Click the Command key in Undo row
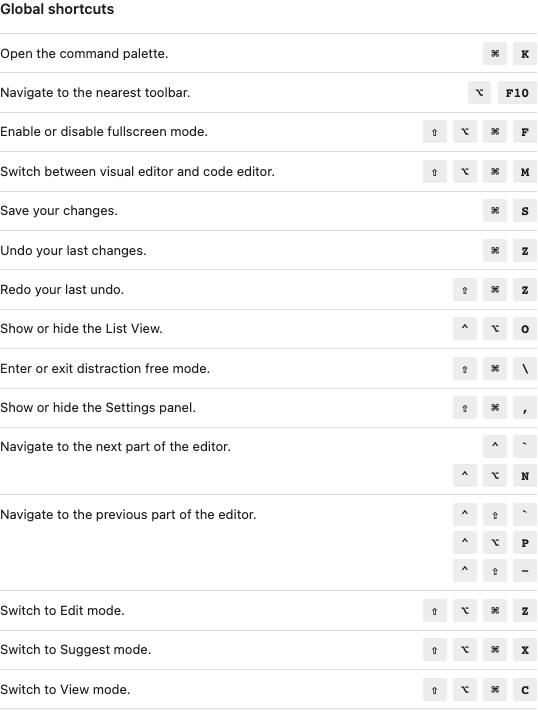 (x=495, y=251)
